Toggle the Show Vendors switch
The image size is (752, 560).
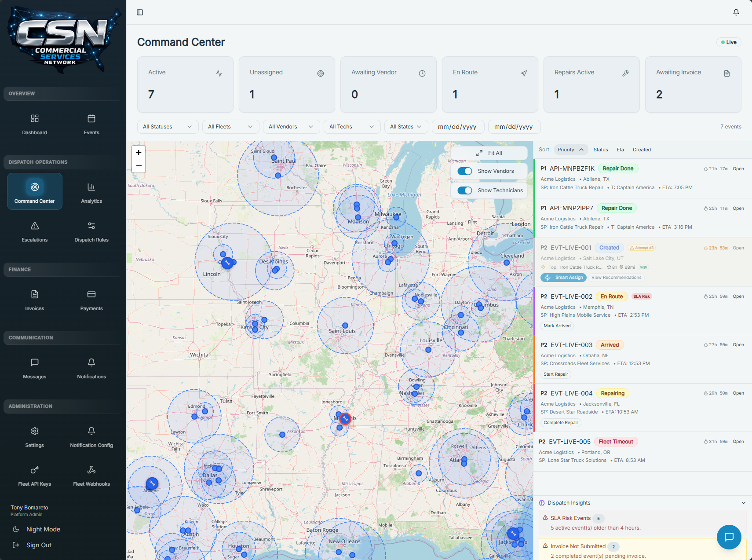tap(465, 171)
